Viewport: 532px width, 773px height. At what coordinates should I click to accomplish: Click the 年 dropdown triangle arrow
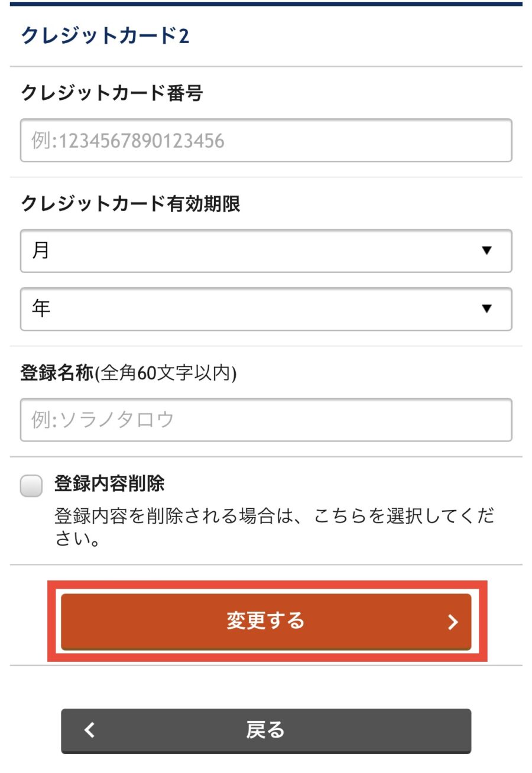(486, 308)
